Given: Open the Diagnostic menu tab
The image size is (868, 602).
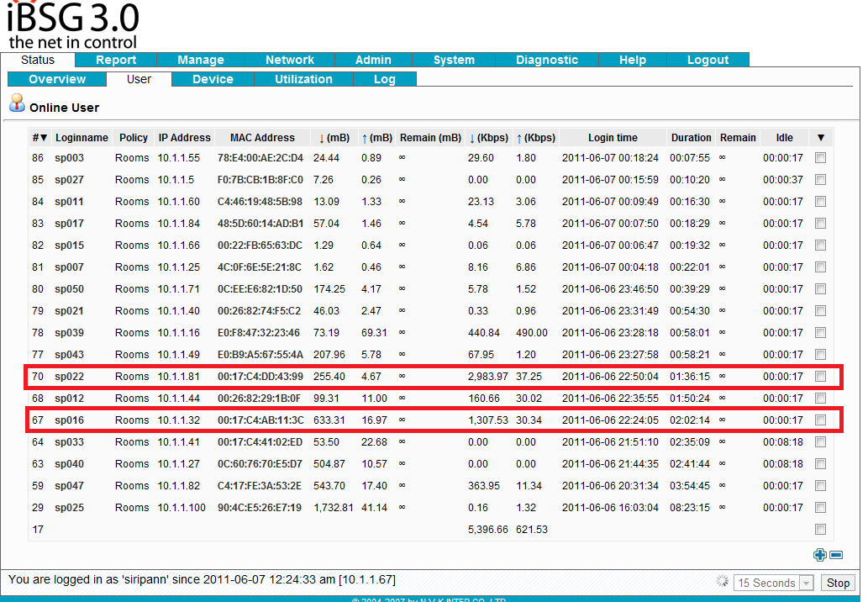Looking at the screenshot, I should 546,60.
